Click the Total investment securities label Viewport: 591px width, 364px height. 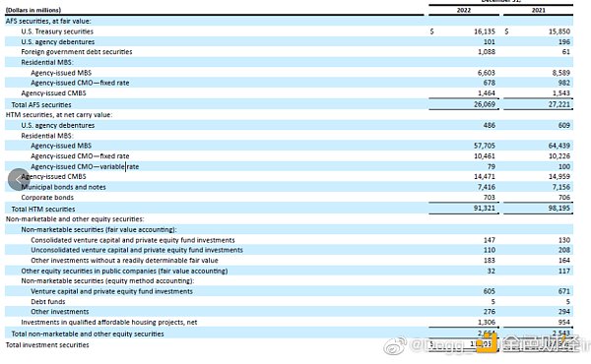(x=47, y=344)
